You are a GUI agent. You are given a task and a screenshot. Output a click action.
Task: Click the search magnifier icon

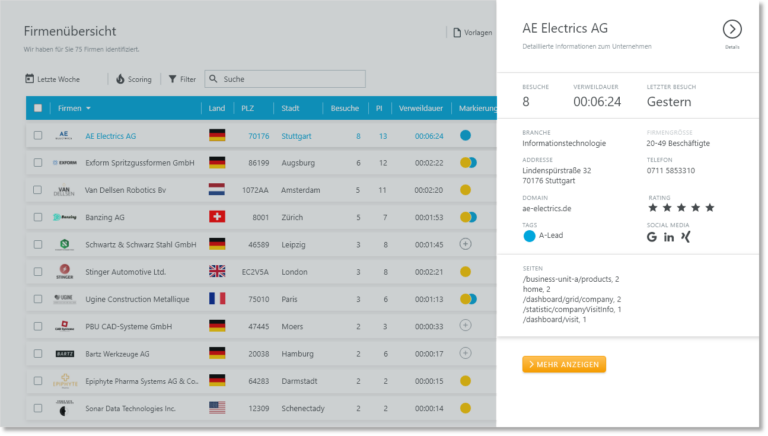[x=213, y=78]
